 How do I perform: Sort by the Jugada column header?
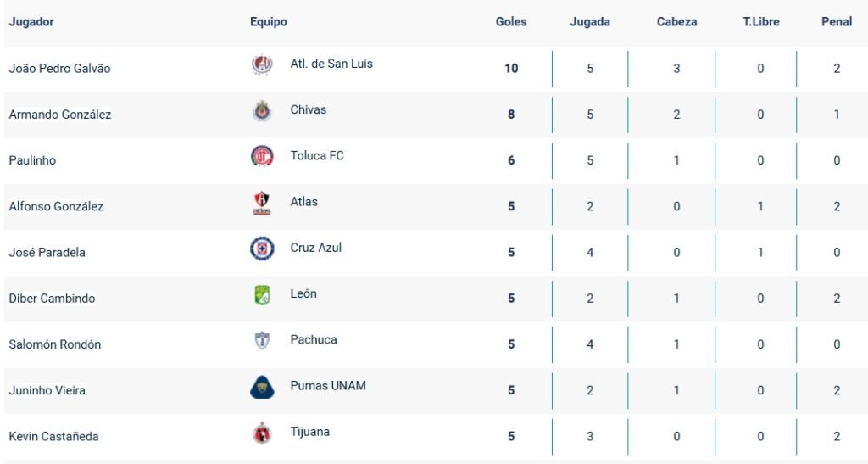coord(590,22)
